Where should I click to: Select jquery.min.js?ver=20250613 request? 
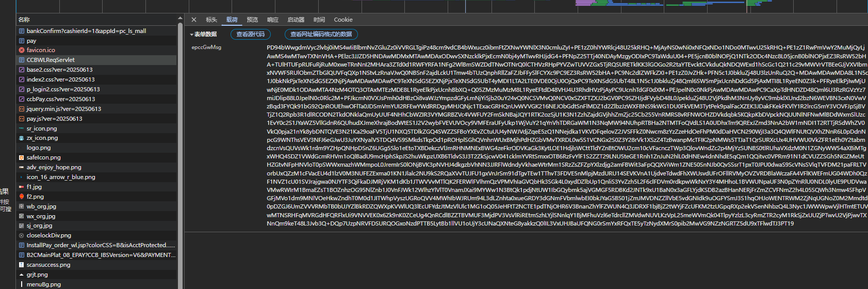tap(97, 109)
